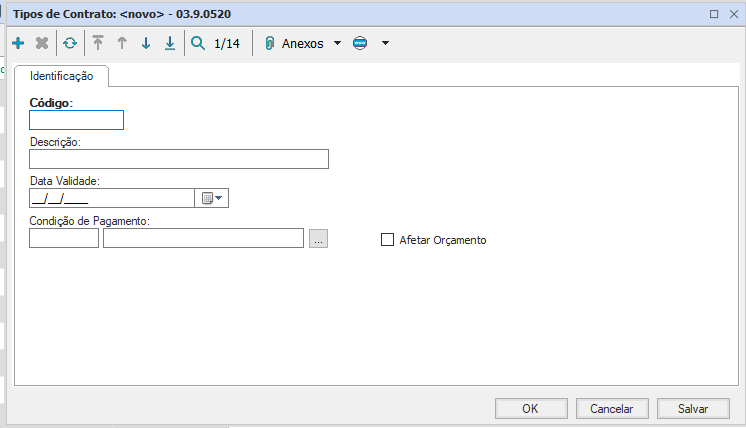Viewport: 746px width, 428px height.
Task: Jump to last record arrow icon
Action: tap(170, 43)
